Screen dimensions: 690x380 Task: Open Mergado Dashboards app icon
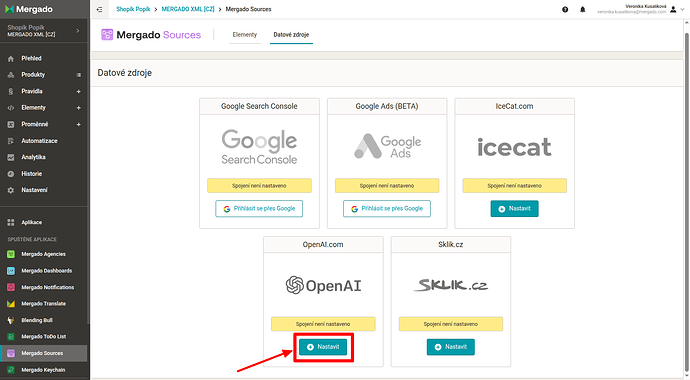tap(11, 271)
